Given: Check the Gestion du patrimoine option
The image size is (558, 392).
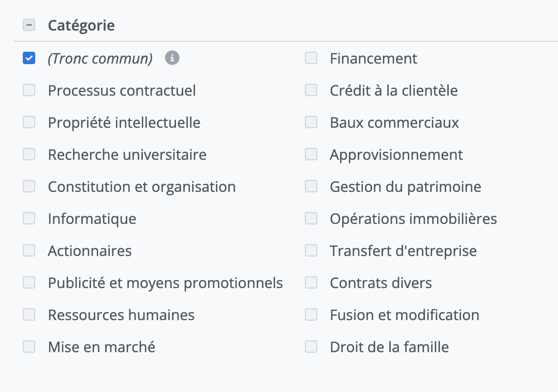Looking at the screenshot, I should point(311,187).
